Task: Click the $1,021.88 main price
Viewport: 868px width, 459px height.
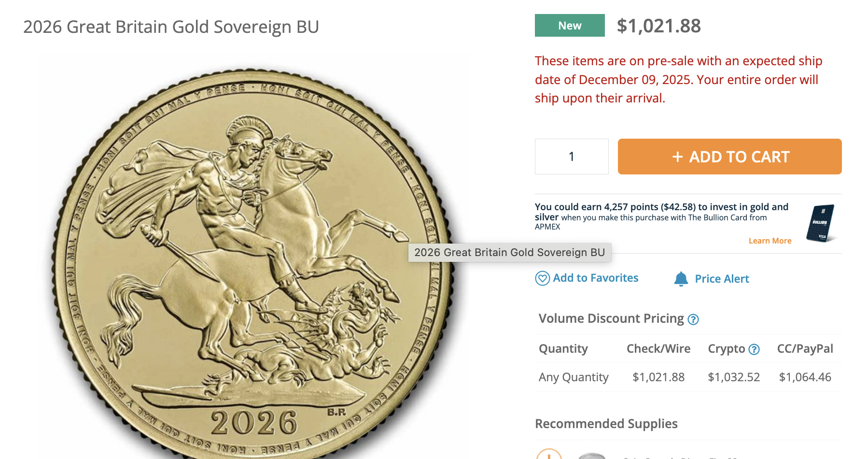Action: tap(659, 26)
